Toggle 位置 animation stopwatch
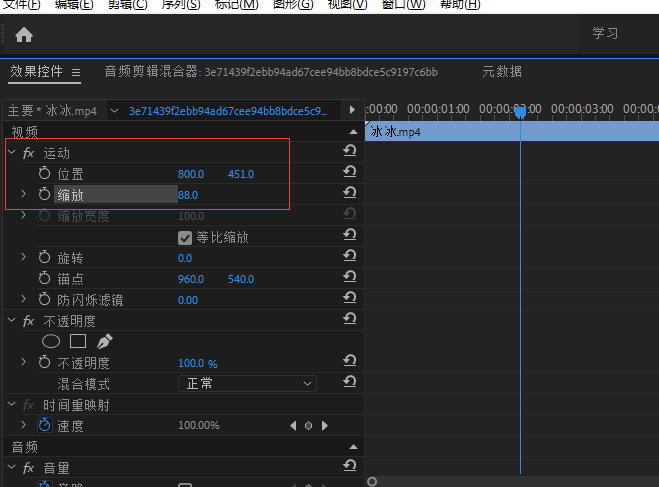This screenshot has width=659, height=487. tap(44, 173)
